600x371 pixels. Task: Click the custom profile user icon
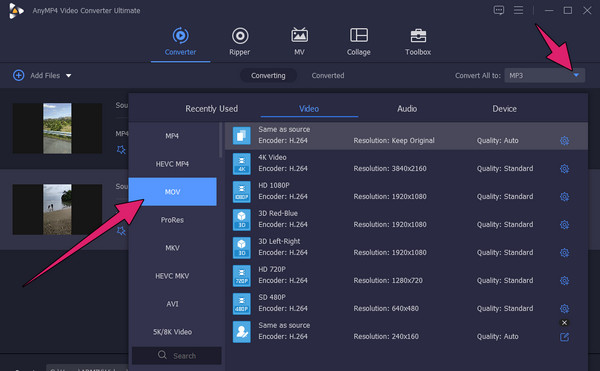point(242,332)
